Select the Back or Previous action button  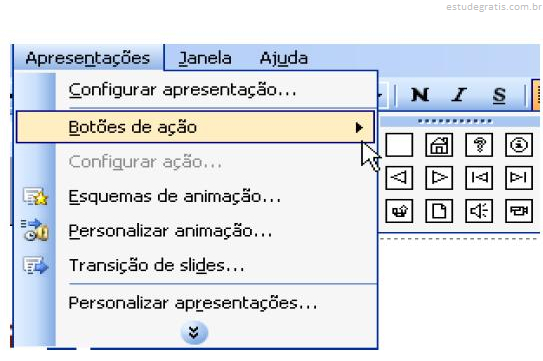coord(399,178)
